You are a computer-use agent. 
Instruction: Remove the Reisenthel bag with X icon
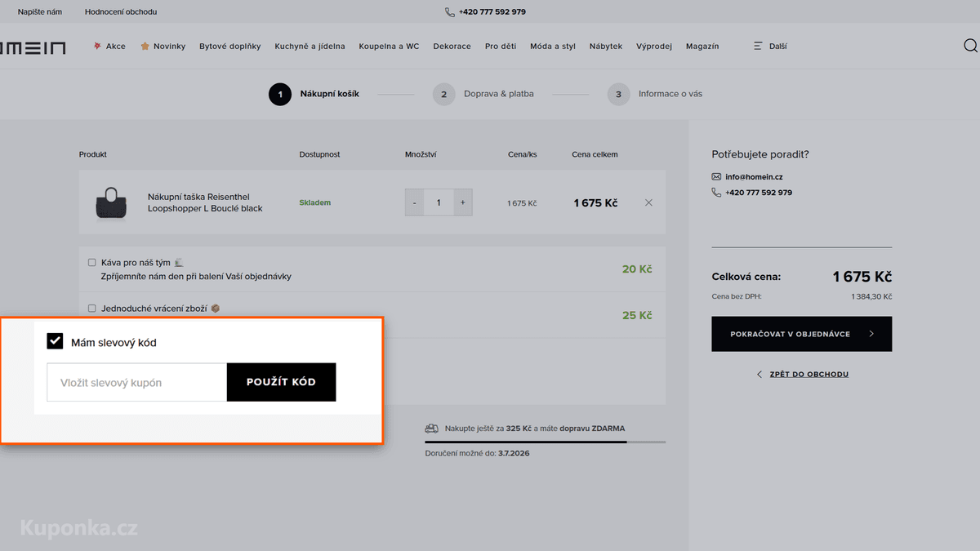tap(648, 202)
